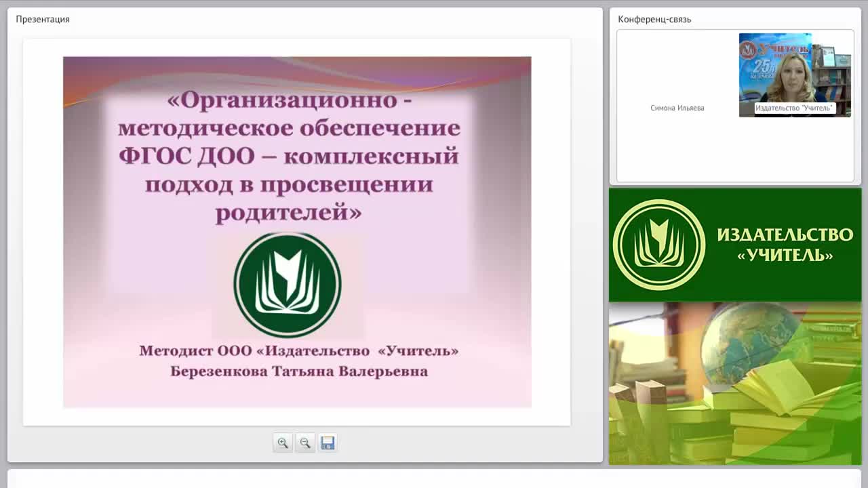Image resolution: width=868 pixels, height=488 pixels.
Task: Save the presentation with the floppy disk icon
Action: pos(328,443)
